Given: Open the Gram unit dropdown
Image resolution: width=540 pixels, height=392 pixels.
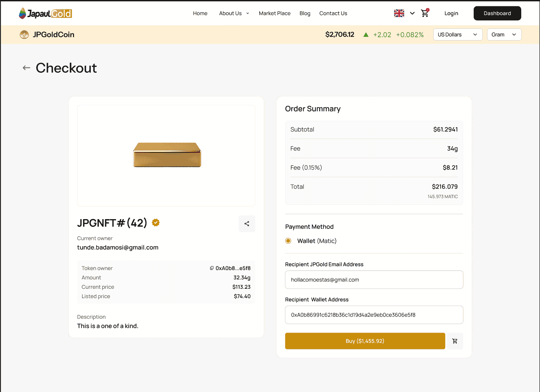Looking at the screenshot, I should click(x=504, y=35).
